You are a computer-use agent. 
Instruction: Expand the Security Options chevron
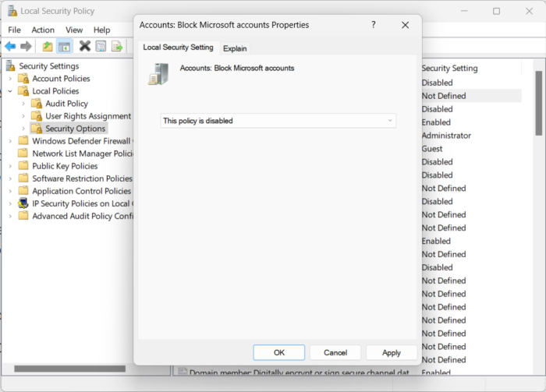pos(23,129)
